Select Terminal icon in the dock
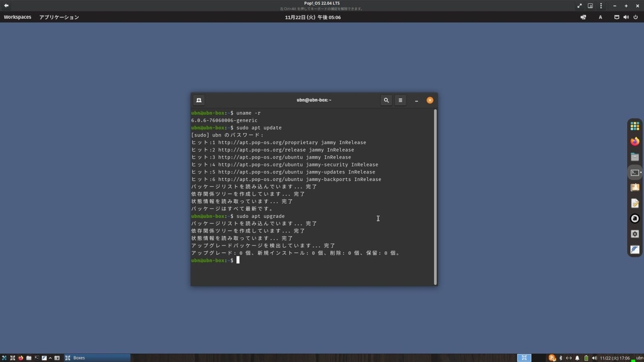Viewport: 644px width, 362px height. pos(635,173)
